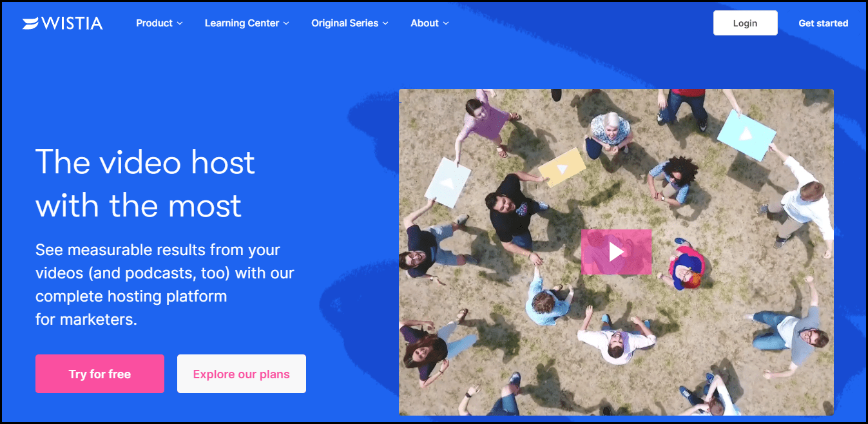Click the Login button

click(745, 23)
